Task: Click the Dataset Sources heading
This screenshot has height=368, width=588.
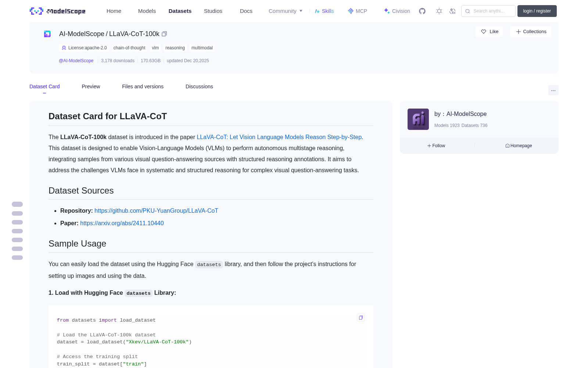Action: 81,191
